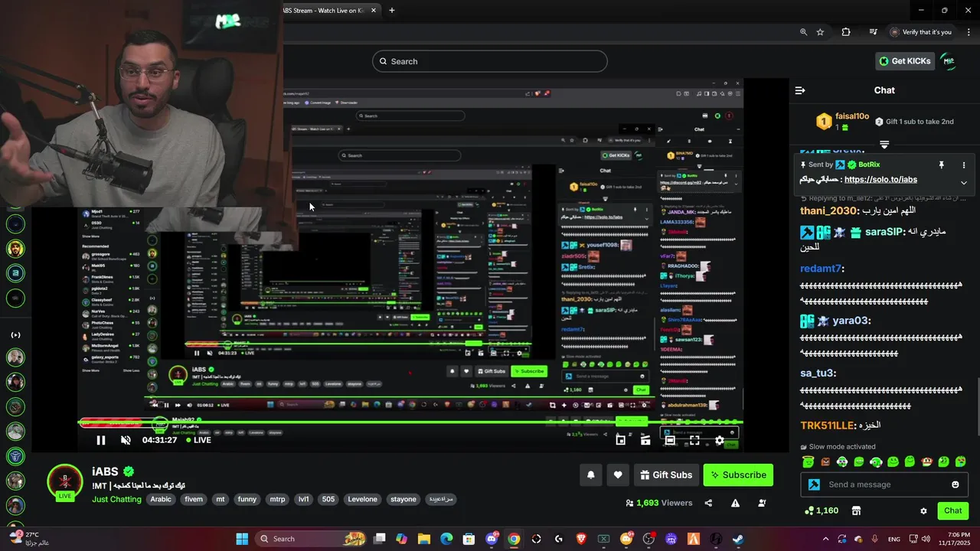980x551 pixels.
Task: Open Chrome extensions puzzle icon
Action: (x=846, y=32)
